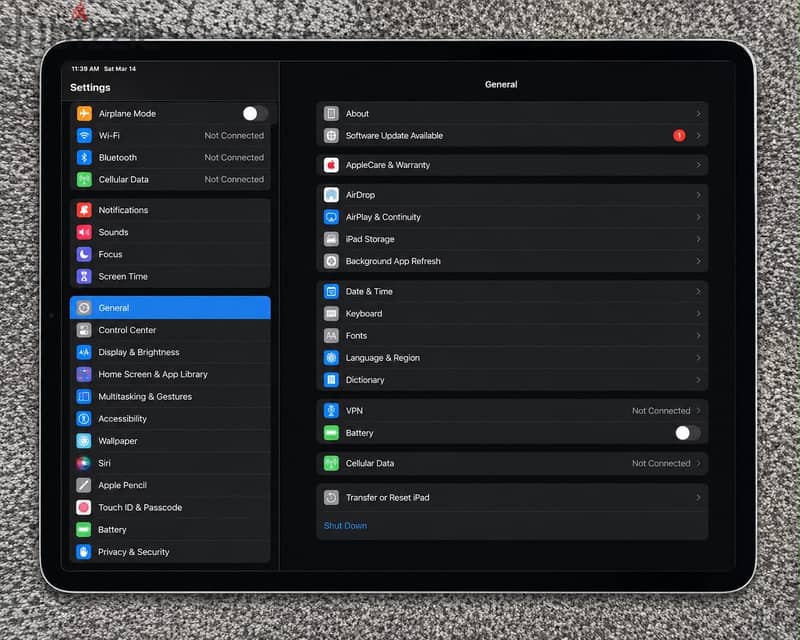This screenshot has width=800, height=640.
Task: Tap the Sat Mar 14 date in status bar
Action: [120, 68]
